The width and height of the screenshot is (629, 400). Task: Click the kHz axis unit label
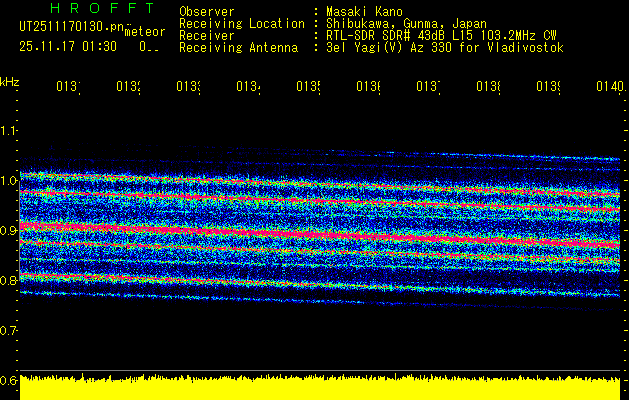pyautogui.click(x=10, y=80)
